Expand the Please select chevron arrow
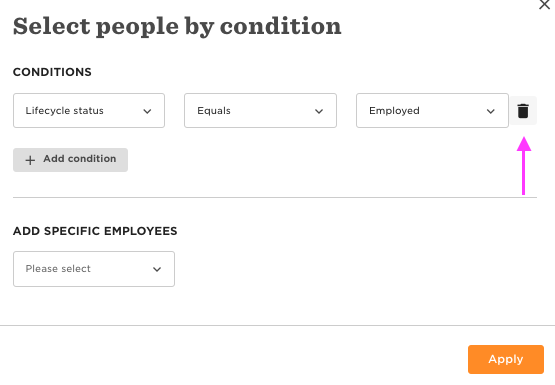 [157, 269]
